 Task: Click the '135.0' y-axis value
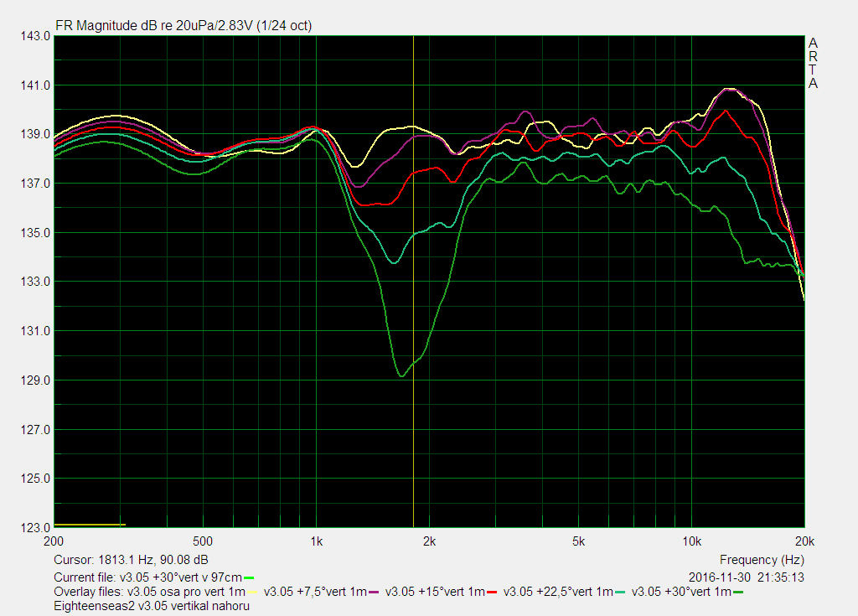pos(35,233)
